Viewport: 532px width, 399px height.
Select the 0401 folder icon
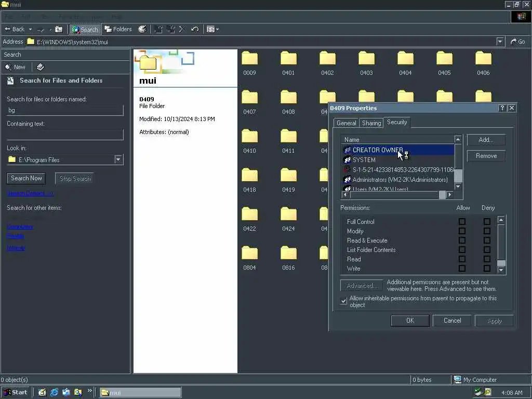(289, 58)
